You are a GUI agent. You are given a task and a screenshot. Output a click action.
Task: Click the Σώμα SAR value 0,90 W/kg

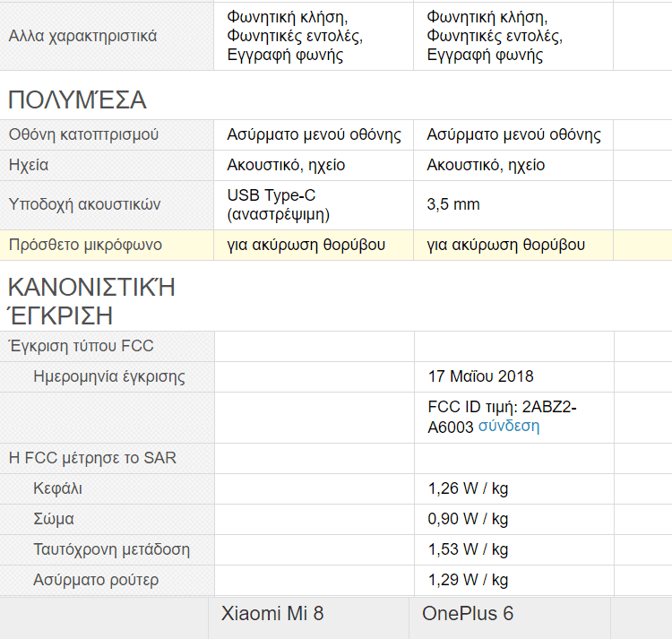click(x=468, y=519)
